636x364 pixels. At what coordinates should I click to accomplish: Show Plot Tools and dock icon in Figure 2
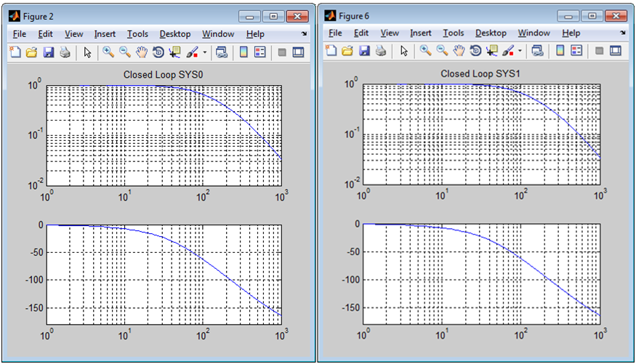298,52
